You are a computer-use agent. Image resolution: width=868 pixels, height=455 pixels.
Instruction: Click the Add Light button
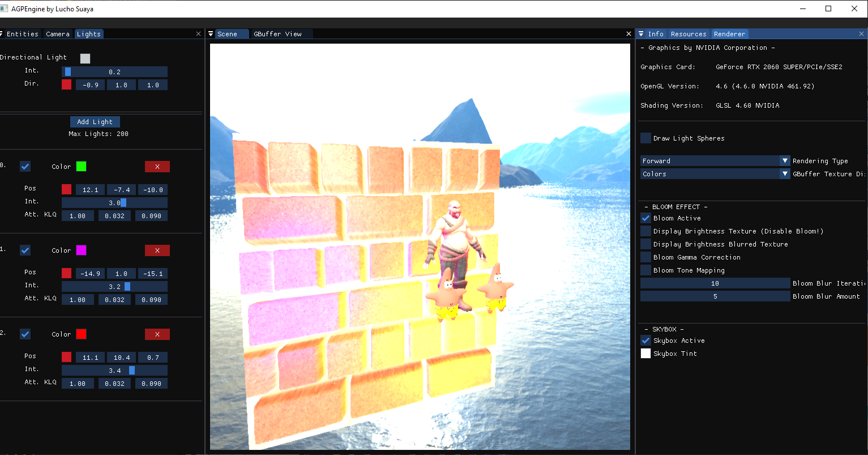click(95, 122)
